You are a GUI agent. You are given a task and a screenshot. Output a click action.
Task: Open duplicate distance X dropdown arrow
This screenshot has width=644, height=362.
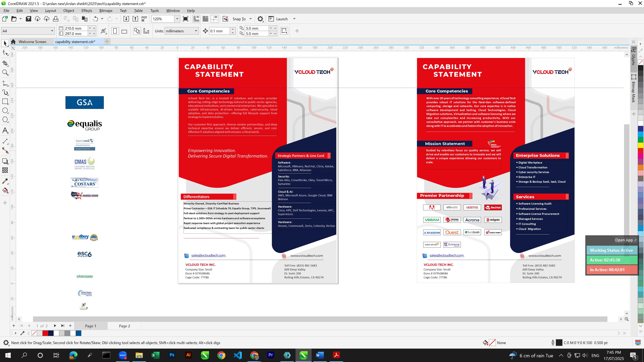[x=271, y=28]
